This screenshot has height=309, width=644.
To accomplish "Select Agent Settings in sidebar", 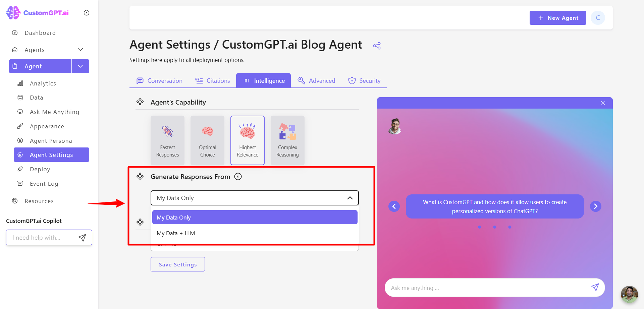I will click(x=51, y=155).
